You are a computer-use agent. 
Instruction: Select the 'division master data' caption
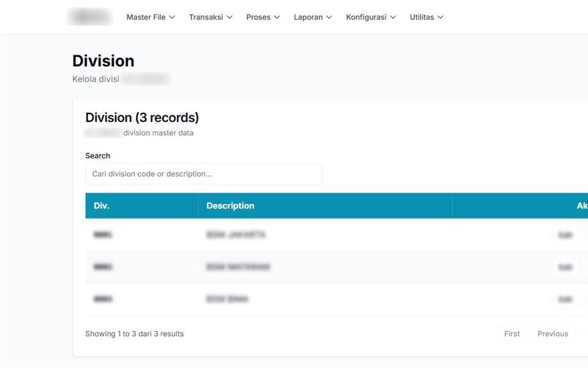(x=158, y=133)
